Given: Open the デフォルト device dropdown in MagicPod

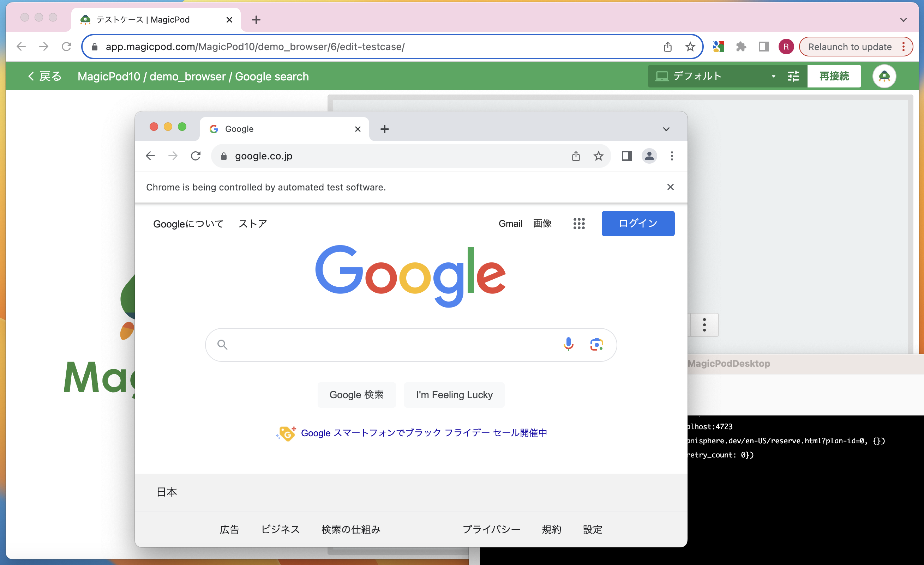Looking at the screenshot, I should point(715,76).
